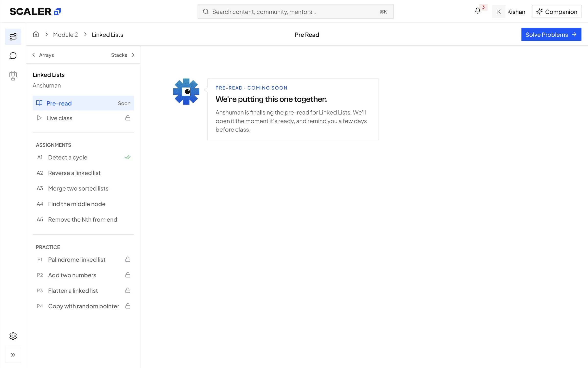Click the left chevron beside Arrays
Screen dimensions: 588x368
tap(34, 55)
